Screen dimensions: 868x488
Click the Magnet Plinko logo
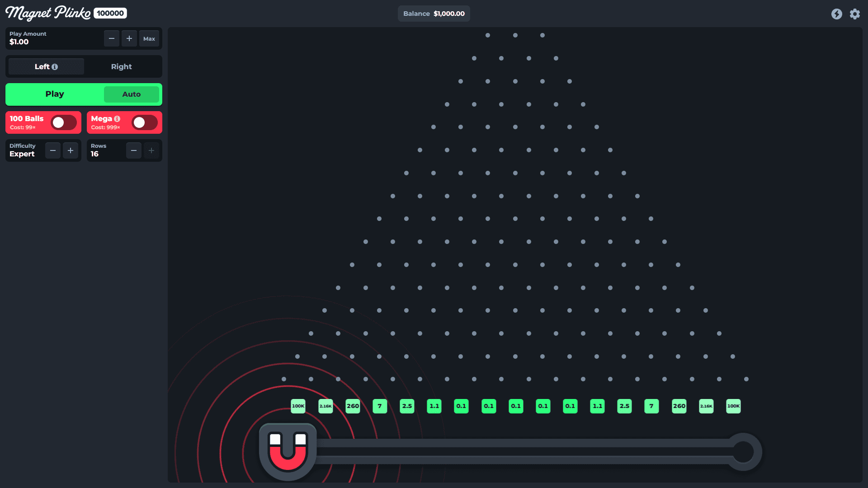(48, 13)
